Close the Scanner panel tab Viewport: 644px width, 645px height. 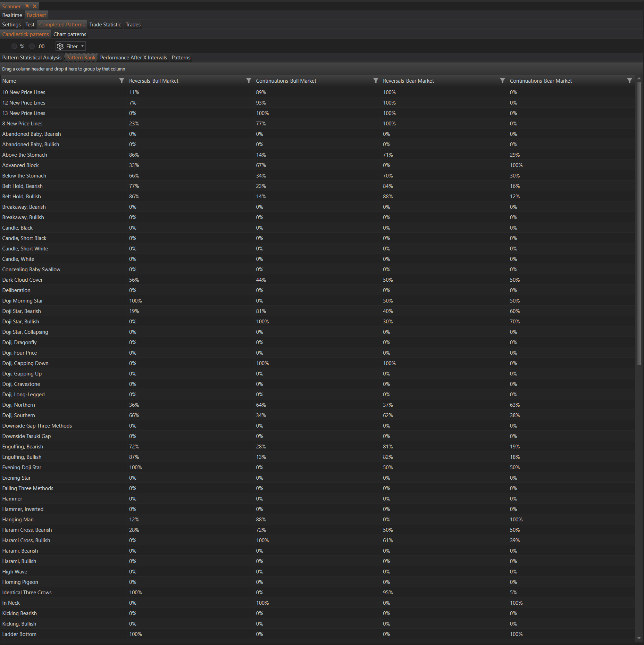(x=35, y=6)
